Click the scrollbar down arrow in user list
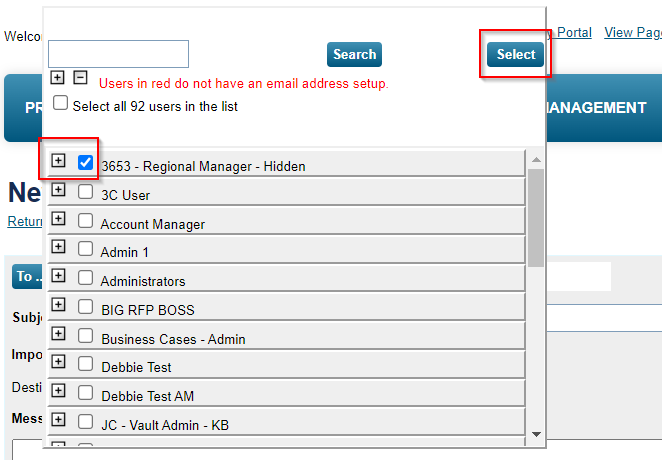 [x=536, y=434]
